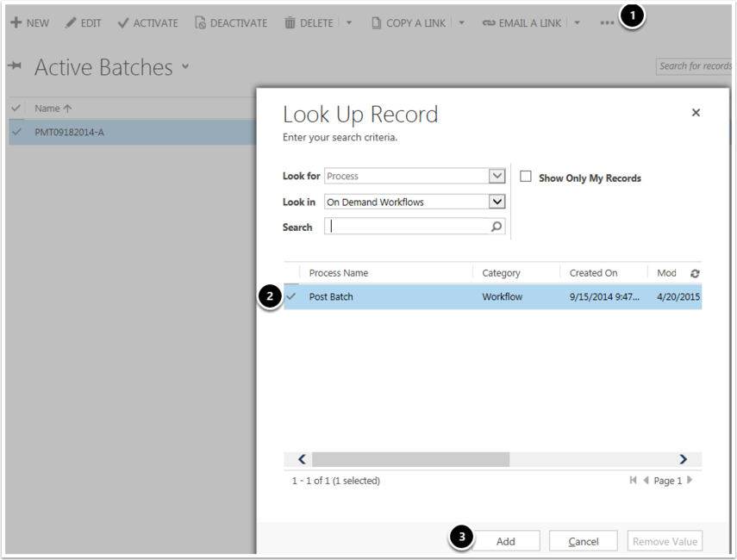The height and width of the screenshot is (560, 737).
Task: Click DELETE trash button
Action: coord(309,23)
